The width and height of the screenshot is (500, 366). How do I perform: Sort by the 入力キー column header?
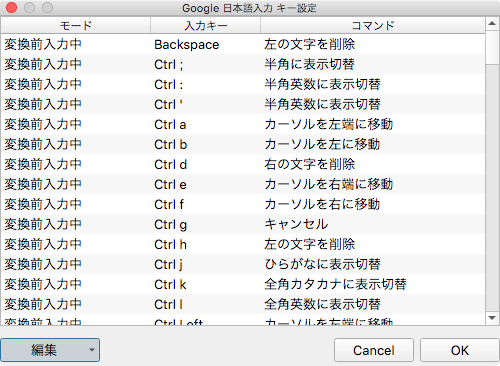click(205, 25)
